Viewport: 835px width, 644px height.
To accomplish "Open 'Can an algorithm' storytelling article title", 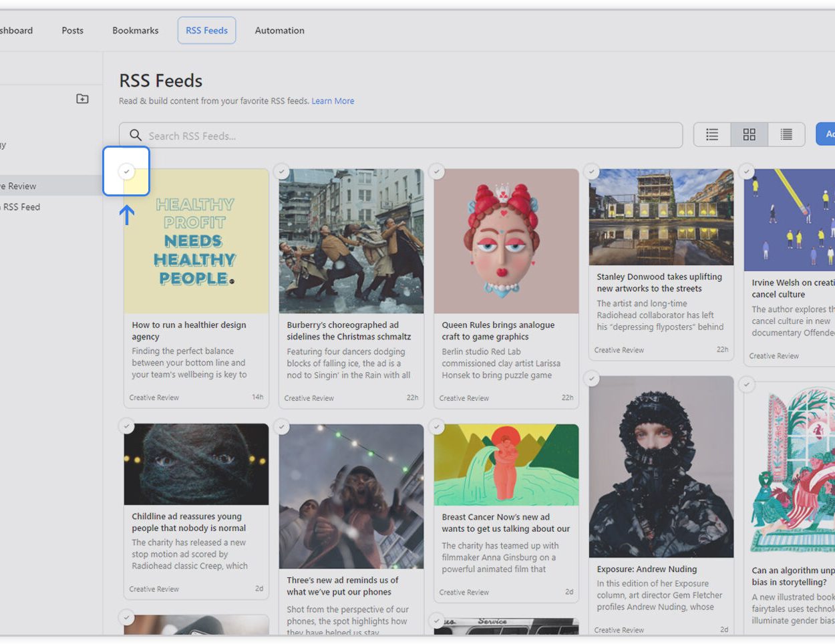I will [x=793, y=576].
